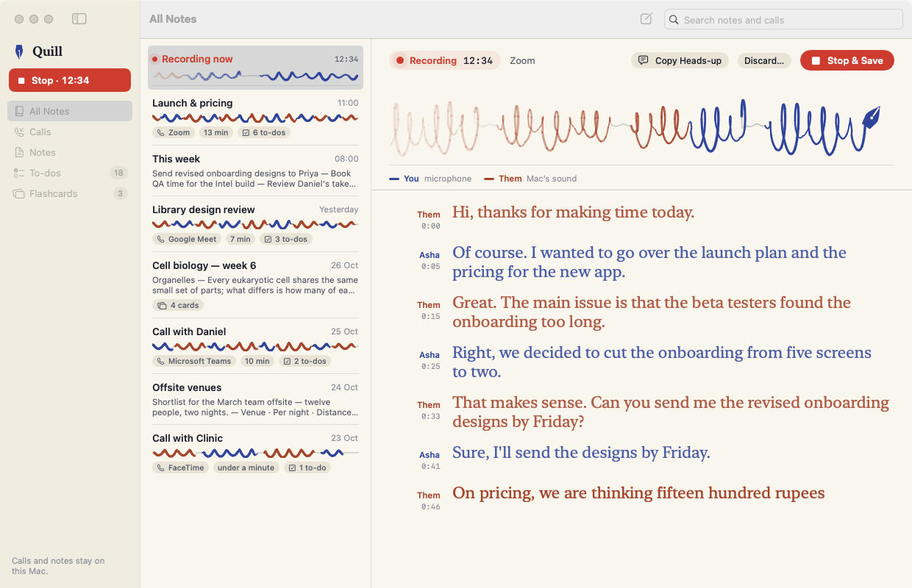Image resolution: width=912 pixels, height=588 pixels.
Task: Click transcript line "Sure, I'll send the designs by Friday."
Action: 581,453
